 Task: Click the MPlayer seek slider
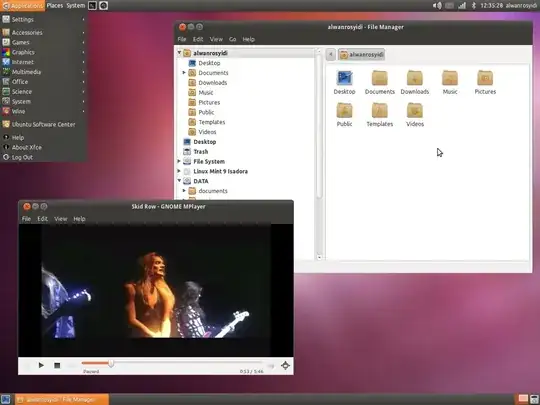172,363
